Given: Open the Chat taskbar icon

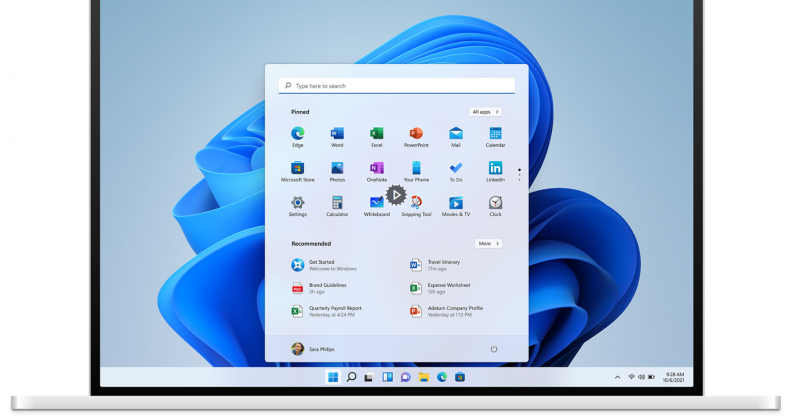Looking at the screenshot, I should (x=406, y=377).
